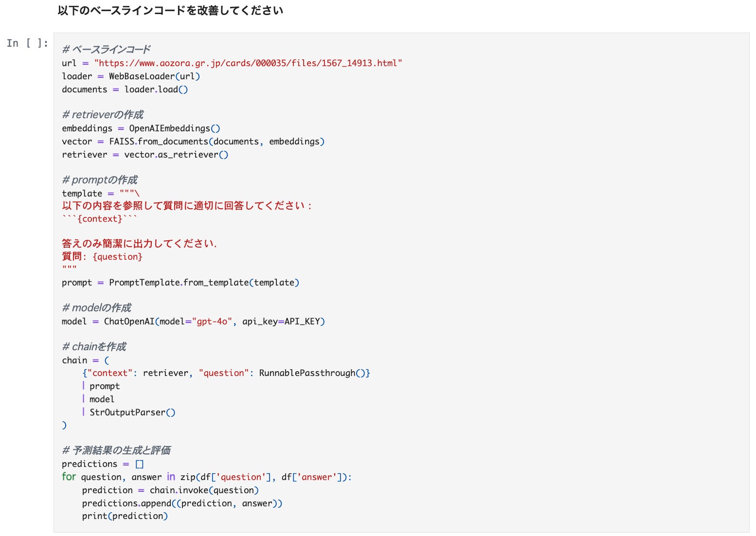Click on the OpenAIEmbeddings() call

tap(174, 128)
